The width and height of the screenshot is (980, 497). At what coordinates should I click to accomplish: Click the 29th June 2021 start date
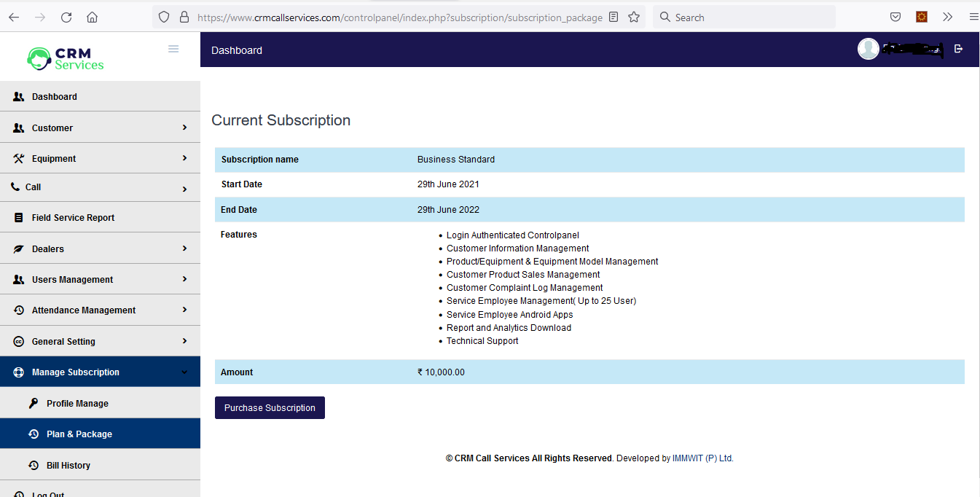[448, 184]
